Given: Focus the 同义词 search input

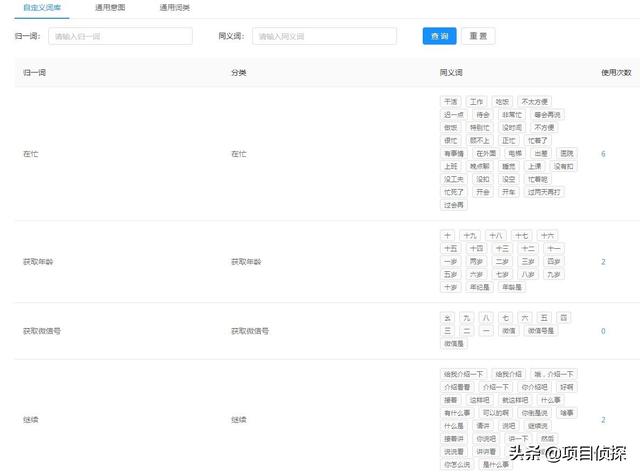Looking at the screenshot, I should coord(324,36).
